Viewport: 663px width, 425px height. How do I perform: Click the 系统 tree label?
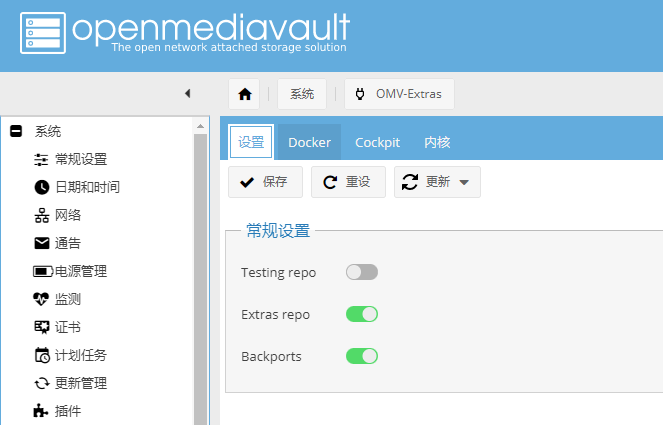click(48, 131)
